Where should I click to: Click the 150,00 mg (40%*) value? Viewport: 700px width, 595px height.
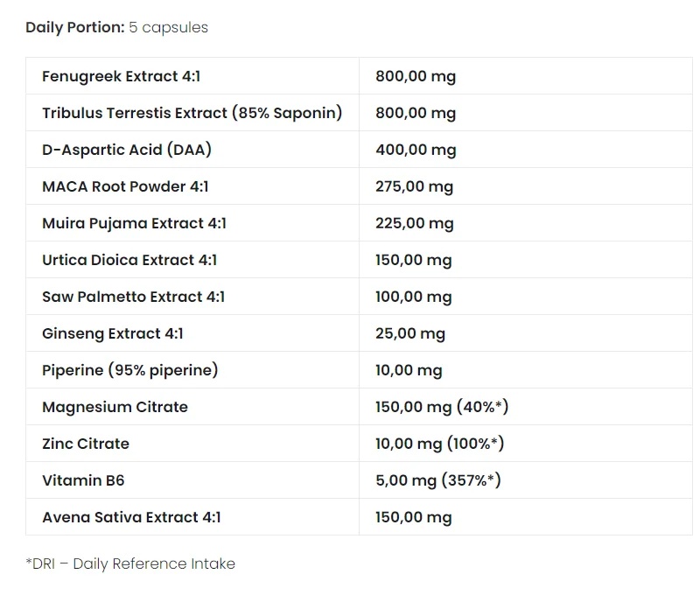pyautogui.click(x=442, y=407)
